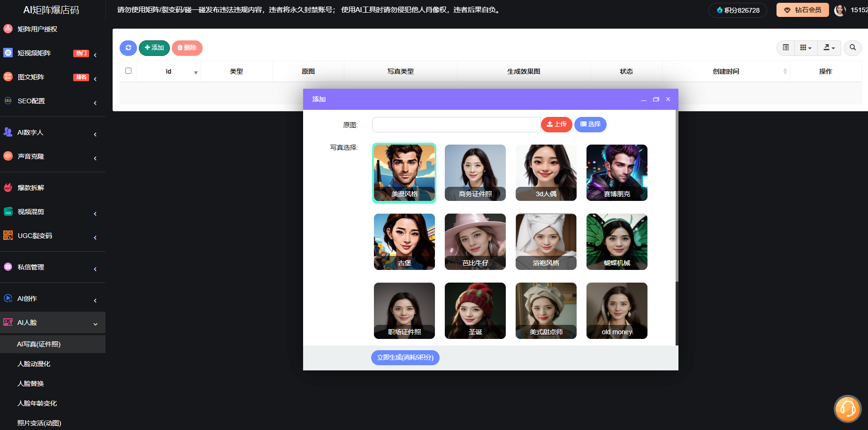The image size is (868, 430).
Task: Expand 短视频矩阵 sidebar menu
Action: pos(53,53)
